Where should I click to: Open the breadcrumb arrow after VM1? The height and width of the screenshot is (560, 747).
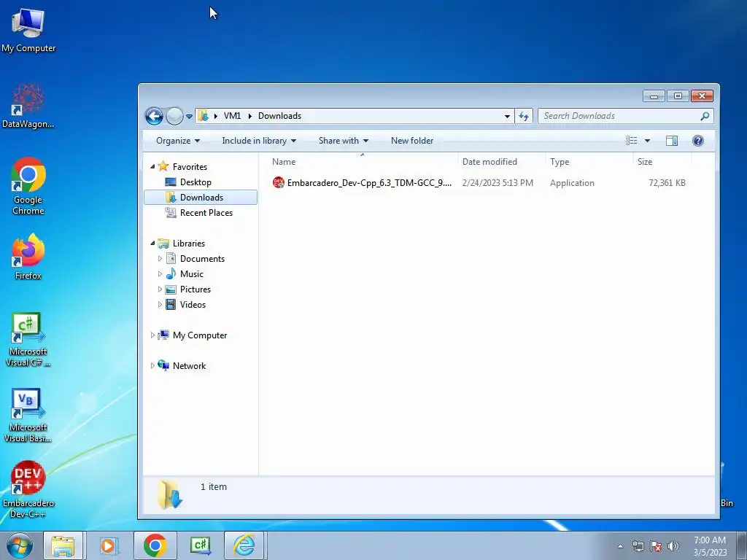[x=249, y=116]
